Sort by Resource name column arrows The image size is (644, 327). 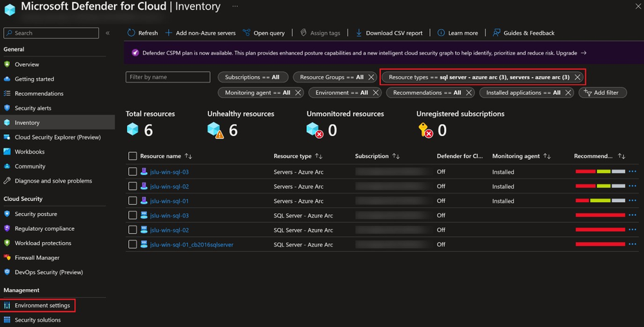pyautogui.click(x=188, y=156)
